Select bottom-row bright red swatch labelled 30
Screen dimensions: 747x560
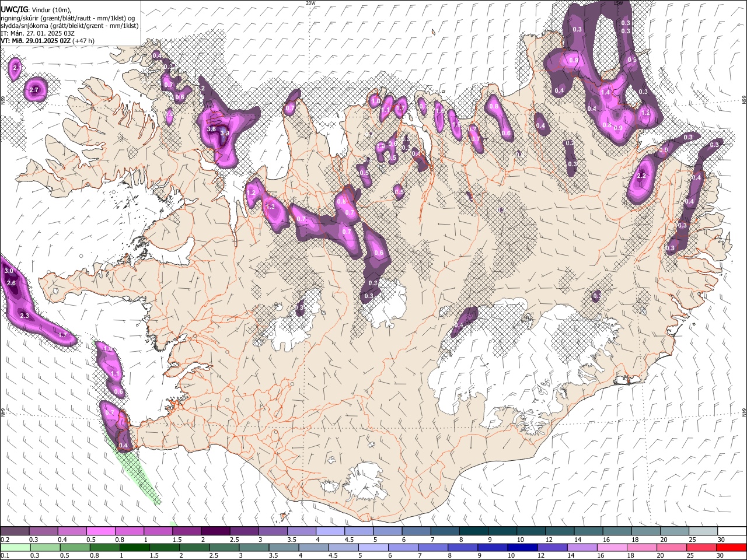click(x=732, y=547)
